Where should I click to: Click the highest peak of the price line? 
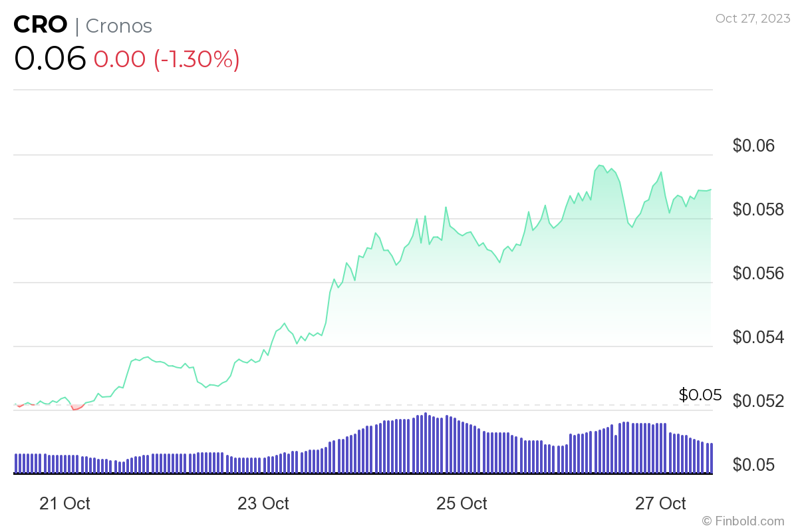600,166
